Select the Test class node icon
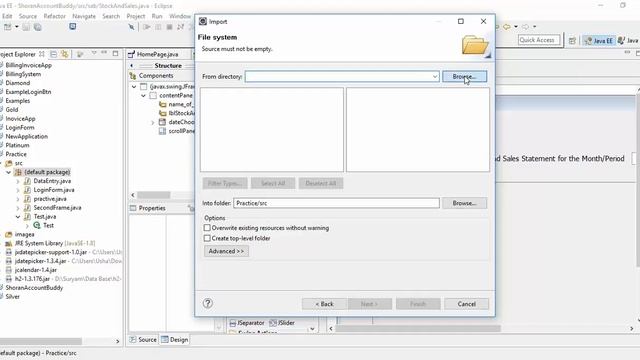 coord(37,225)
